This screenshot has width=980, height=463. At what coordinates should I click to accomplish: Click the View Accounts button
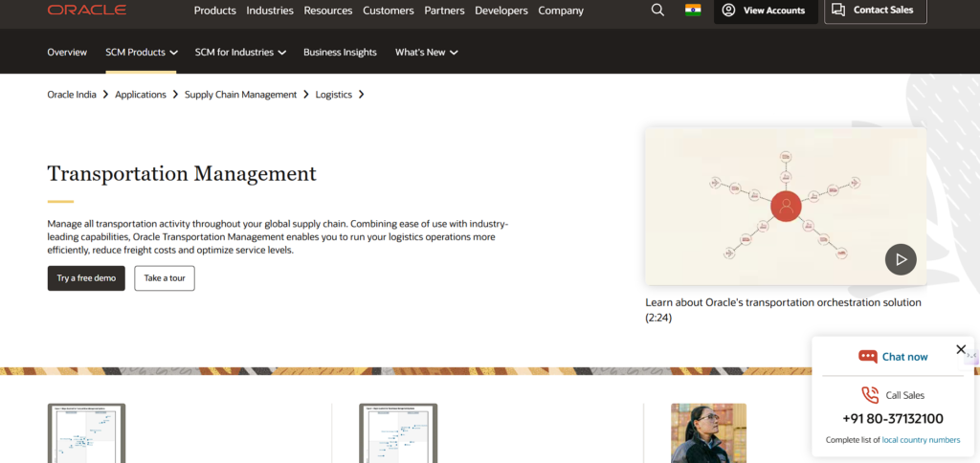(764, 11)
